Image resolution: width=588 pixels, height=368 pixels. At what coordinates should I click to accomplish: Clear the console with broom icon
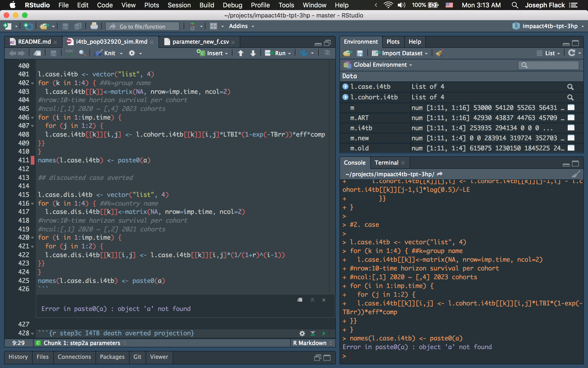click(576, 174)
